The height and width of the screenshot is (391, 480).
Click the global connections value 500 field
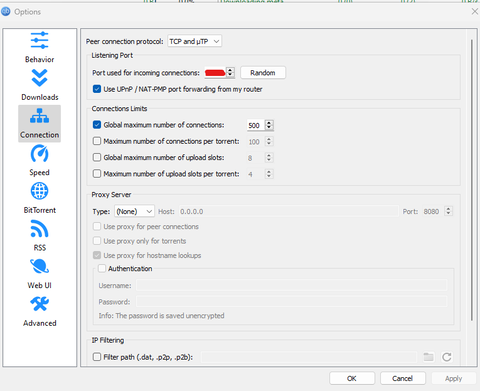click(x=256, y=125)
